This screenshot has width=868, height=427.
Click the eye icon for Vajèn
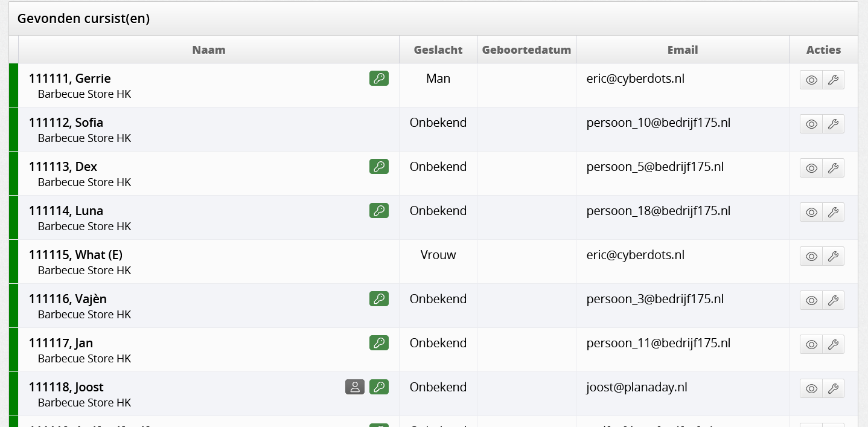(x=811, y=300)
